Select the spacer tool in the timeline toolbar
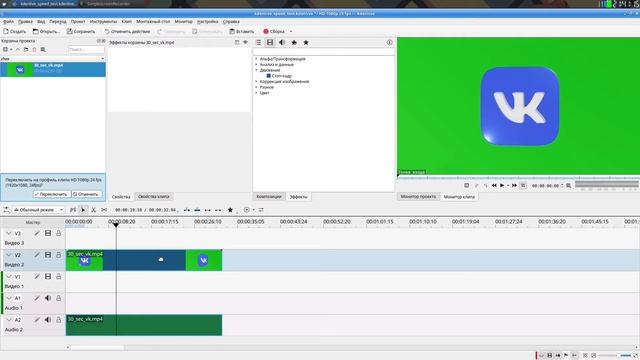The image size is (640, 360). 104,210
